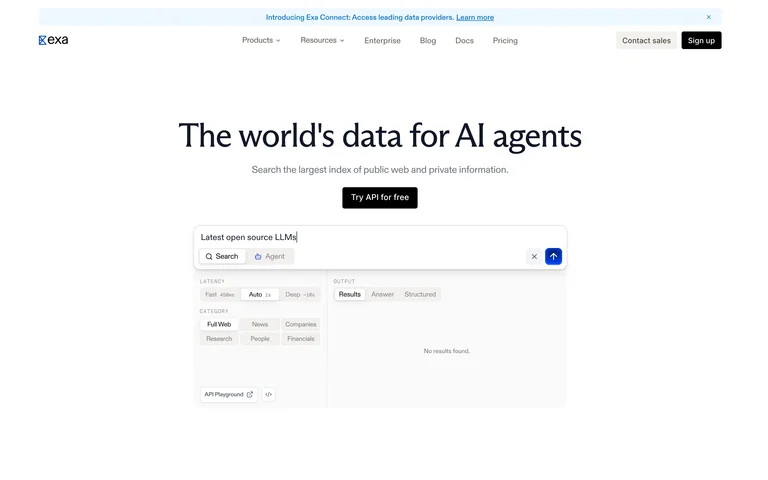The image size is (768, 480).
Task: Click Try API for free
Action: [x=380, y=197]
